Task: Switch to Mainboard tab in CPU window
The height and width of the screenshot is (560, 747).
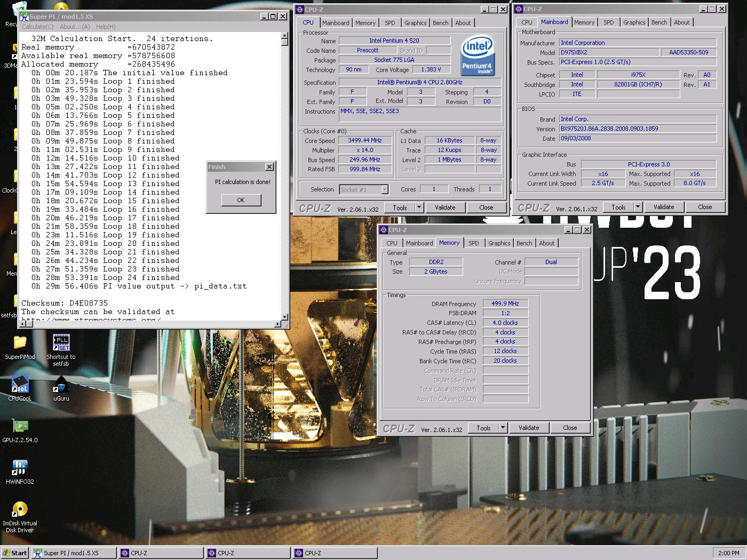Action: coord(336,23)
